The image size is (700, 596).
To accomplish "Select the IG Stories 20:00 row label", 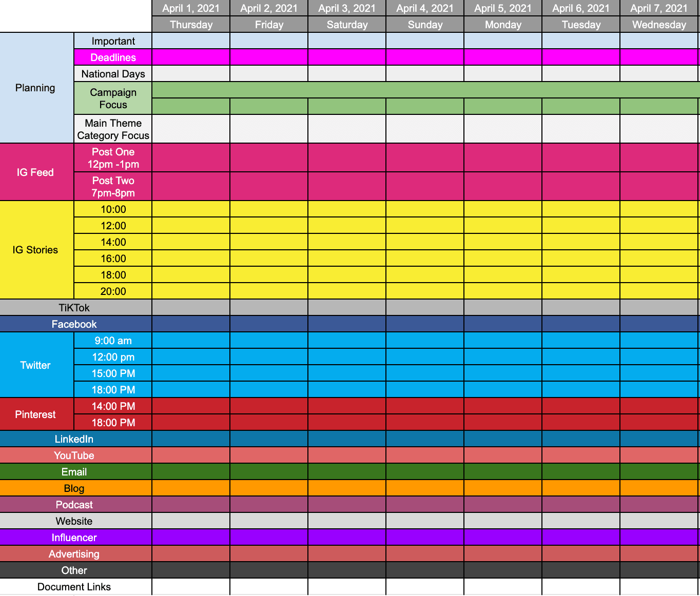I will point(113,291).
